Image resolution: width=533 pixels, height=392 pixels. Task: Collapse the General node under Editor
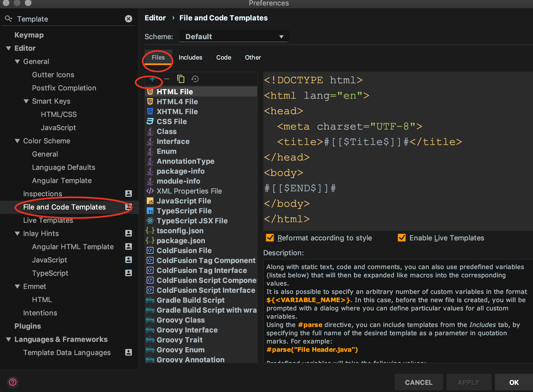17,61
